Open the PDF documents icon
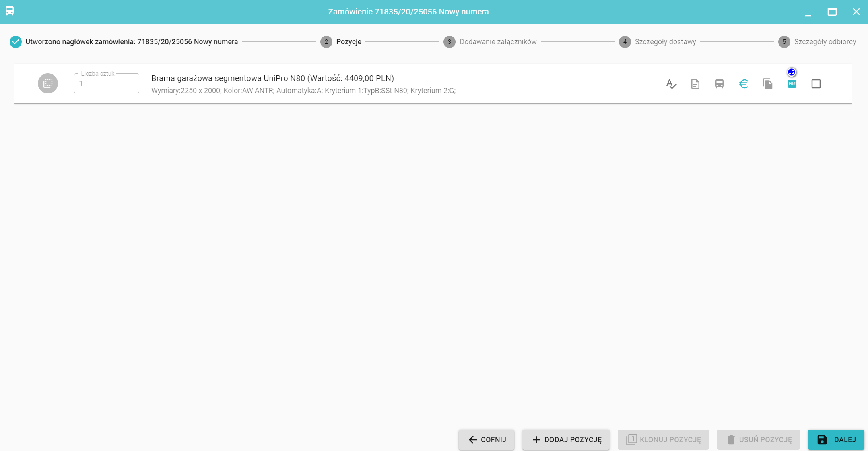Screen dimensions: 868x451 [792, 84]
